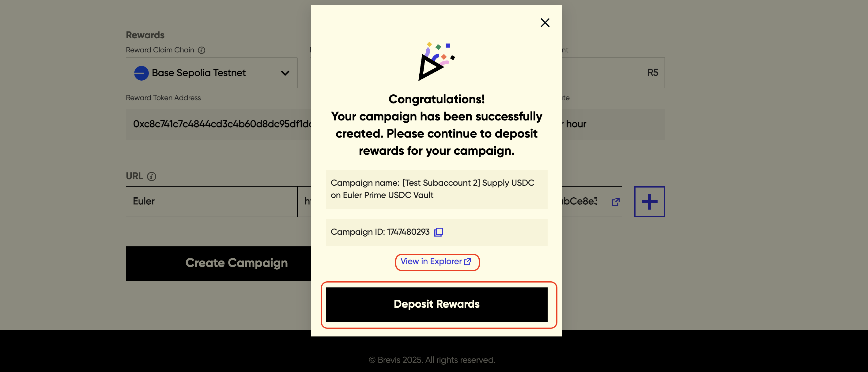Image resolution: width=868 pixels, height=372 pixels.
Task: Open the external link icon in URL field
Action: point(615,202)
